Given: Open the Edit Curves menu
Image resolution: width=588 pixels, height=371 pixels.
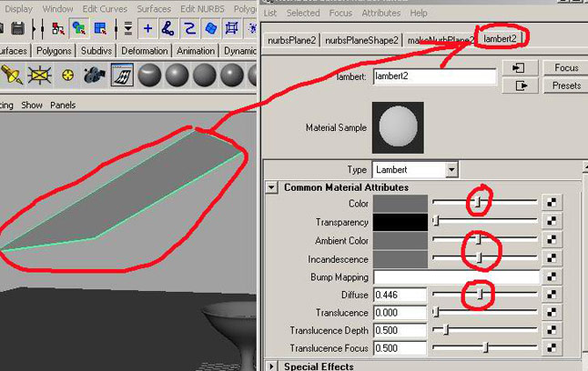Looking at the screenshot, I should [105, 8].
